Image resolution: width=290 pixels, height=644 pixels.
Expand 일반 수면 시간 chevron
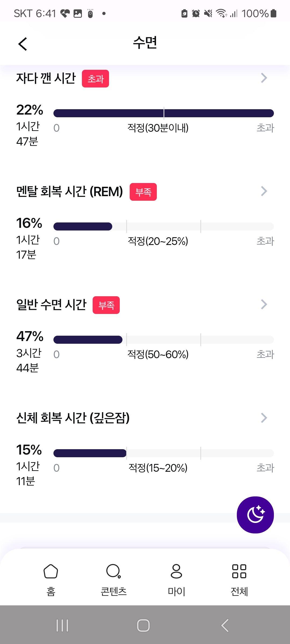264,304
